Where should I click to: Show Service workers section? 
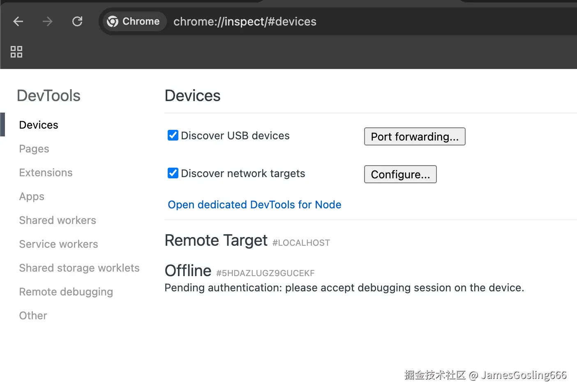58,244
